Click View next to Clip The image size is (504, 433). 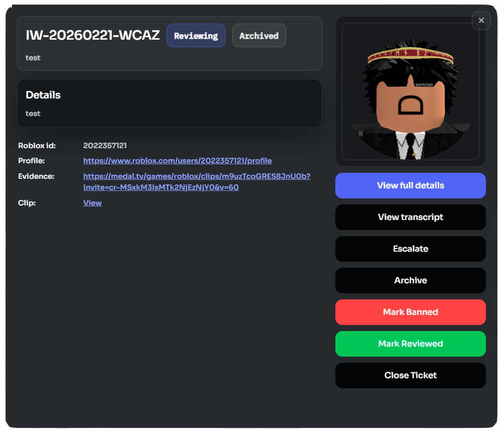click(92, 202)
